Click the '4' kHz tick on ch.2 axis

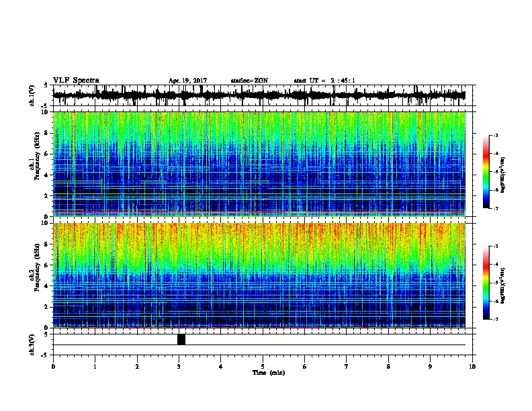click(x=47, y=286)
